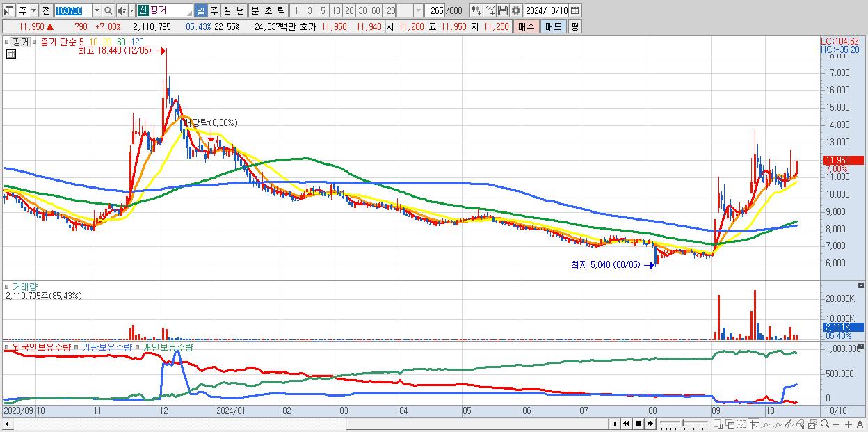Click the 기관보유수량 indicator label

(106, 346)
